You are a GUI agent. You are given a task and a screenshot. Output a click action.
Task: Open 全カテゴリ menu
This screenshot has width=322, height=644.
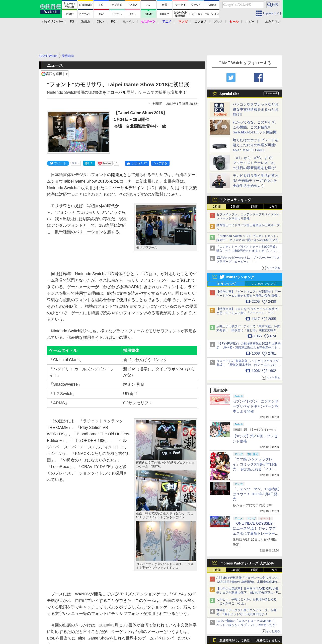pos(272,22)
